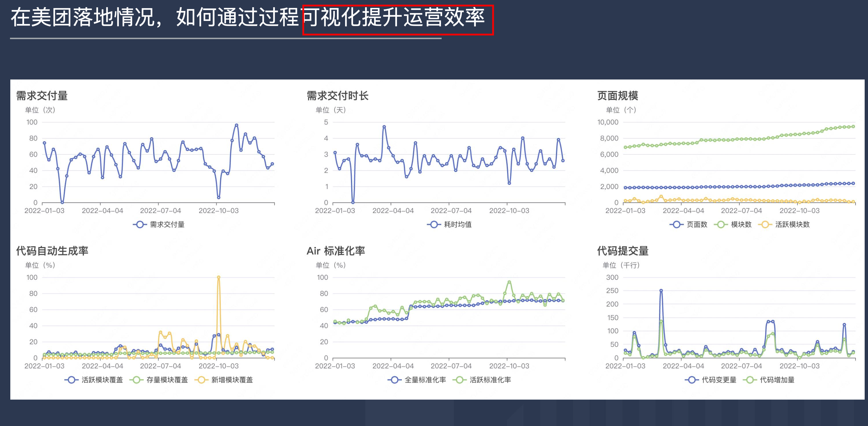Hide the 模块数 series via legend
Screen dimensions: 868x426
click(x=732, y=225)
